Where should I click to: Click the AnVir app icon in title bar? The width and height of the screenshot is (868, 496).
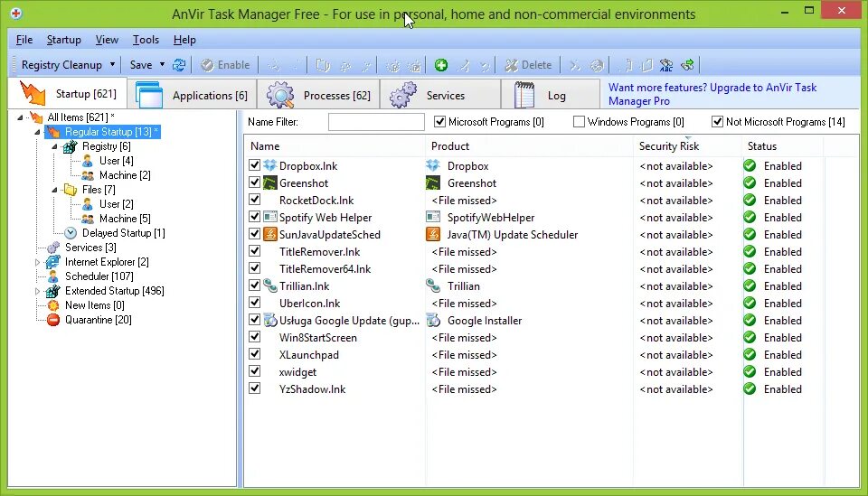point(16,14)
